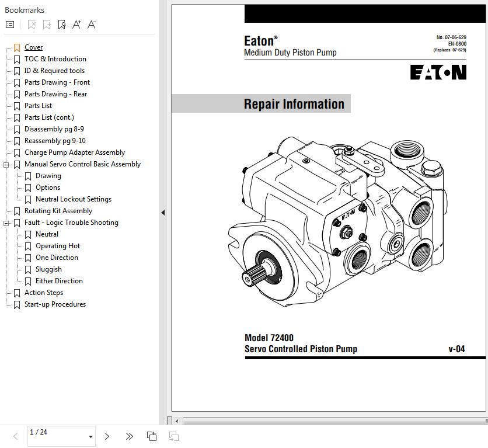Viewport: 488px width, 448px height.
Task: Click the Model 72400 text
Action: click(269, 338)
